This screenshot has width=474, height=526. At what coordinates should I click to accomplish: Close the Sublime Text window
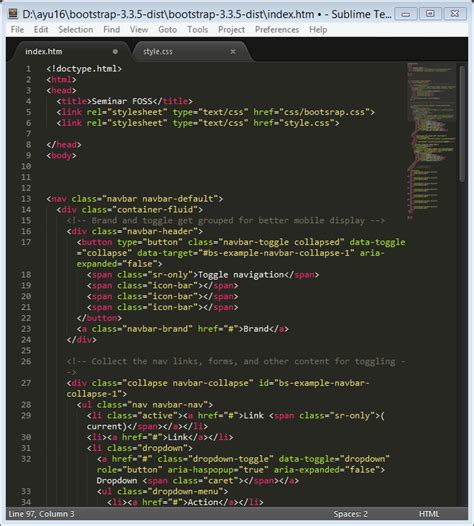455,14
